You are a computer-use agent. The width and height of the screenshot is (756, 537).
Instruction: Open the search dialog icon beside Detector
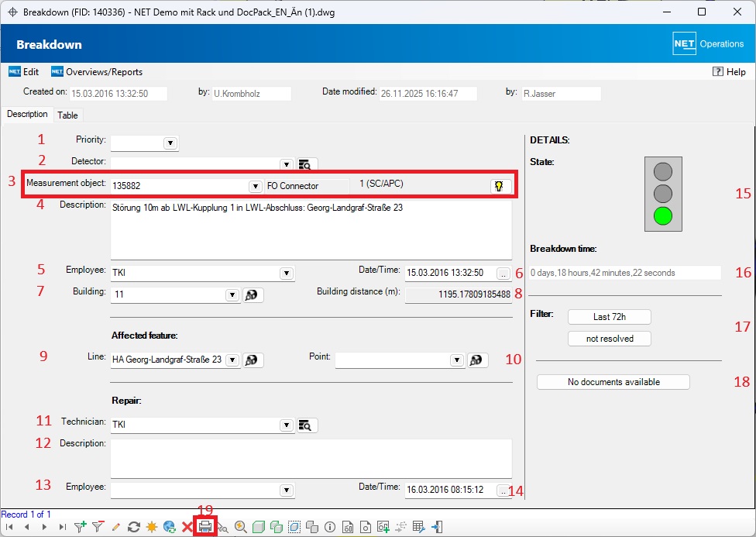(x=306, y=164)
